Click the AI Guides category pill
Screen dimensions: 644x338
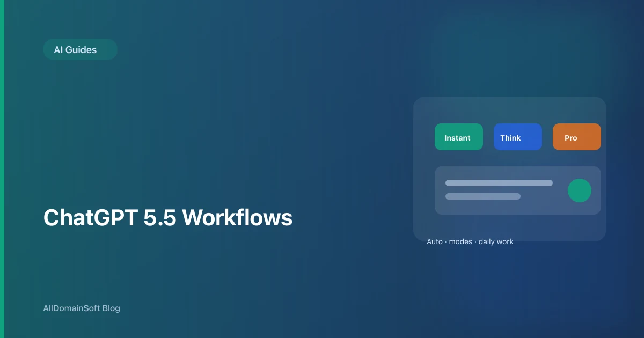pos(80,49)
